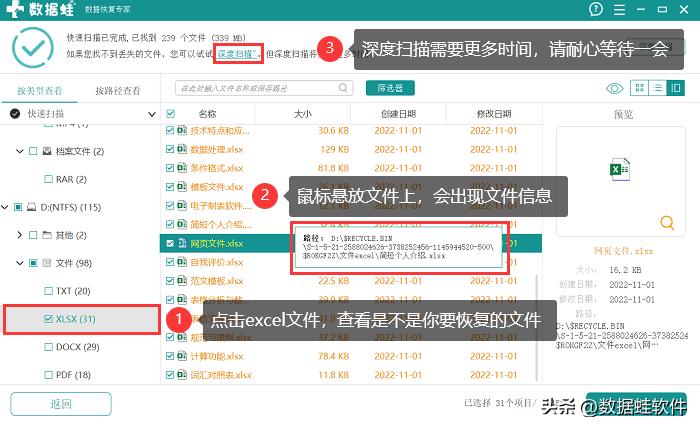Click the orange magnifier in preview pane
The width and height of the screenshot is (700, 428).
click(x=667, y=222)
